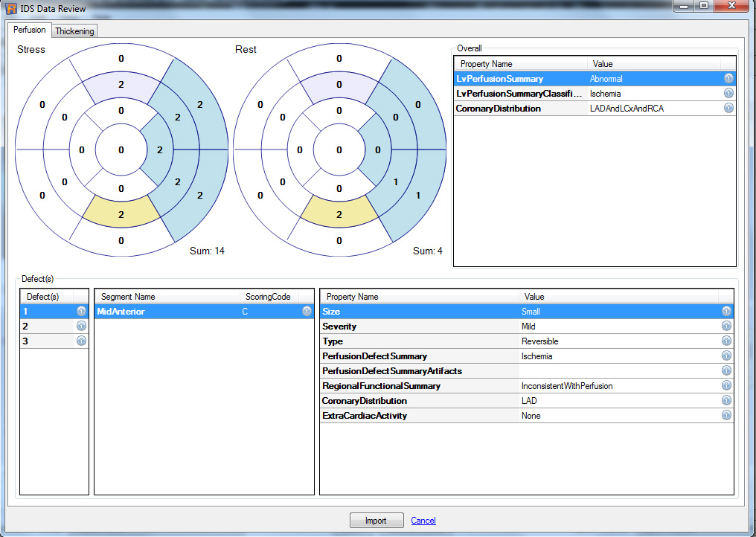Click the icon at end of Severity row
The image size is (756, 537).
pos(726,327)
